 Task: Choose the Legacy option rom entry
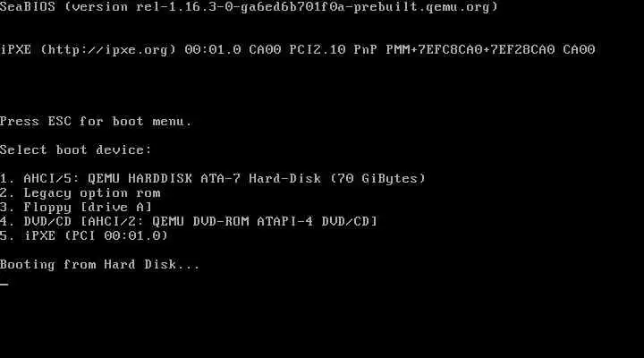(x=80, y=192)
